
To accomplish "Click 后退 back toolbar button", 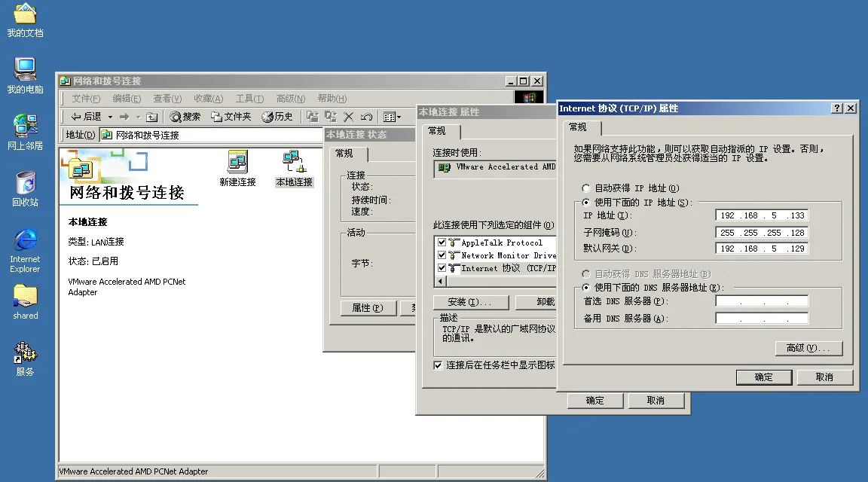I will [x=87, y=117].
